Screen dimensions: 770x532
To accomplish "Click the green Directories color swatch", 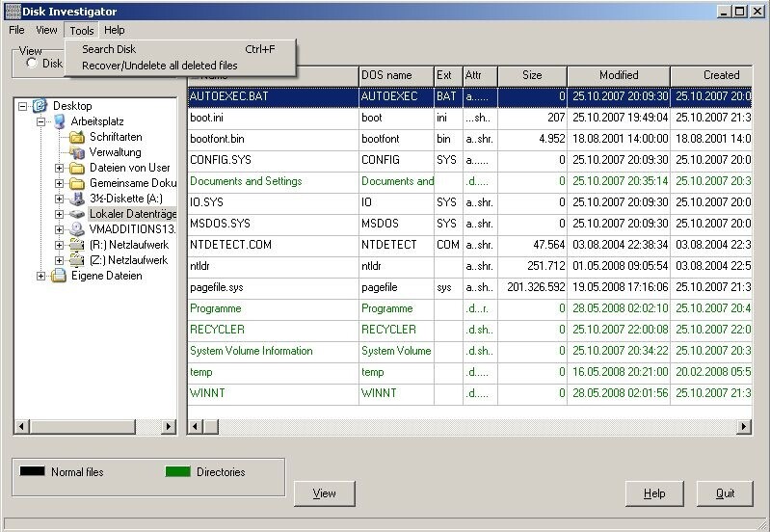I will [177, 471].
